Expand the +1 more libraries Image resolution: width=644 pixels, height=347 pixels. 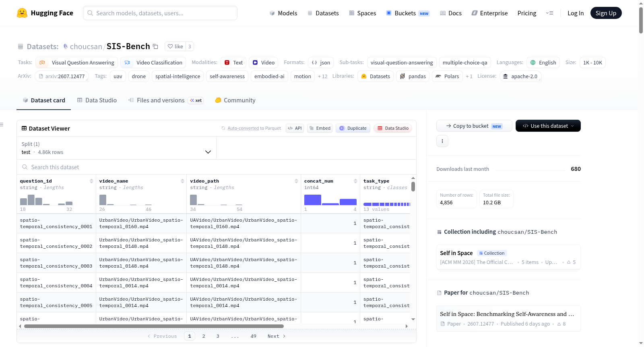tap(469, 76)
